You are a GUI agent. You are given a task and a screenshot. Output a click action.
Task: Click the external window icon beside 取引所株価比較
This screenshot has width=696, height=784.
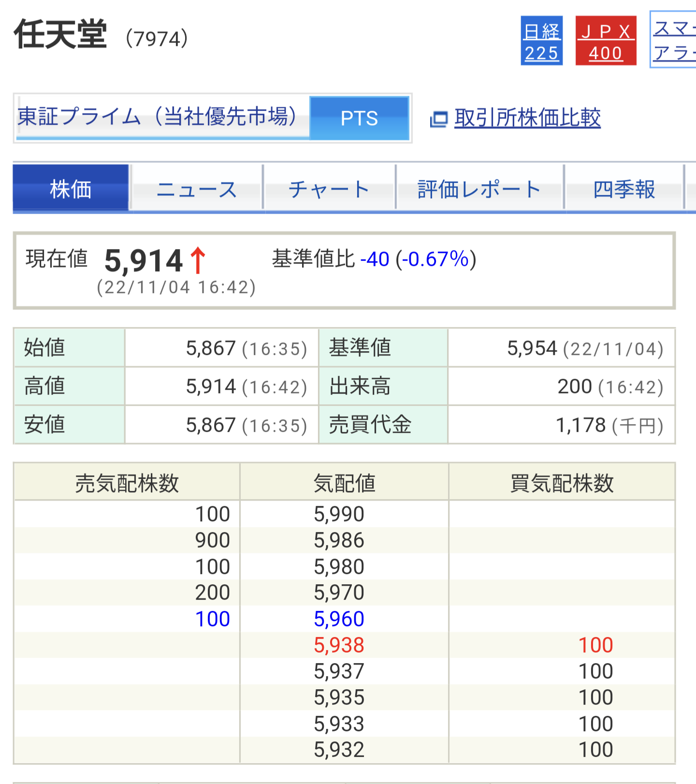pos(439,119)
